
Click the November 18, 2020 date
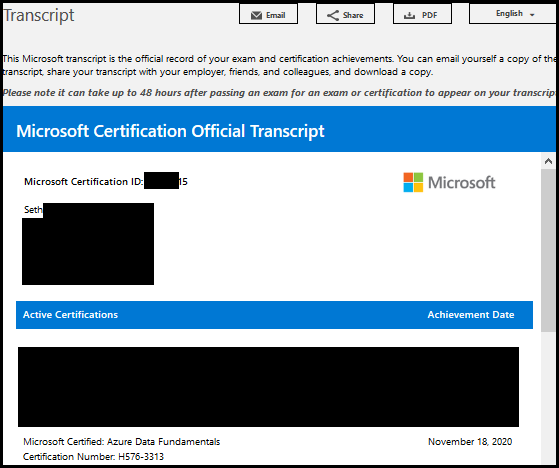(x=470, y=442)
